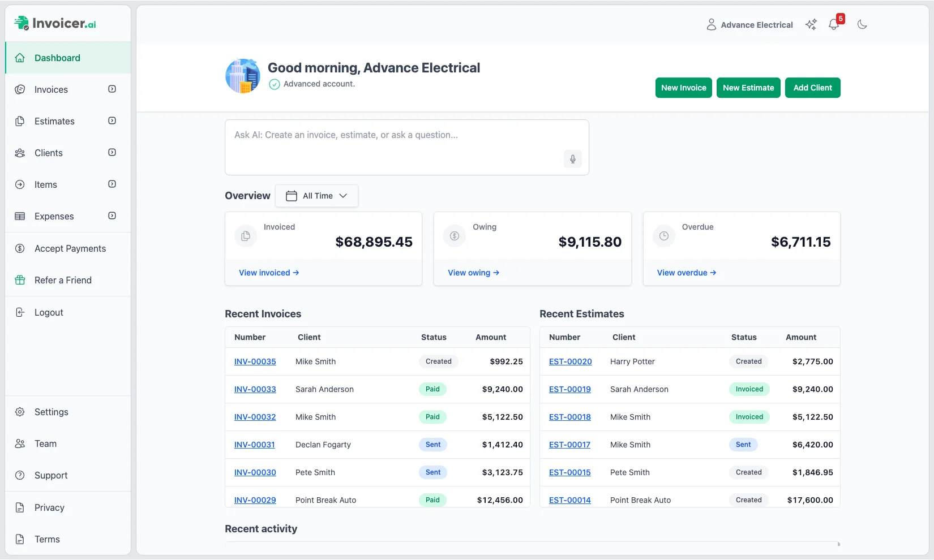Click the Invoicer.ai logo
Image resolution: width=934 pixels, height=560 pixels.
(55, 23)
